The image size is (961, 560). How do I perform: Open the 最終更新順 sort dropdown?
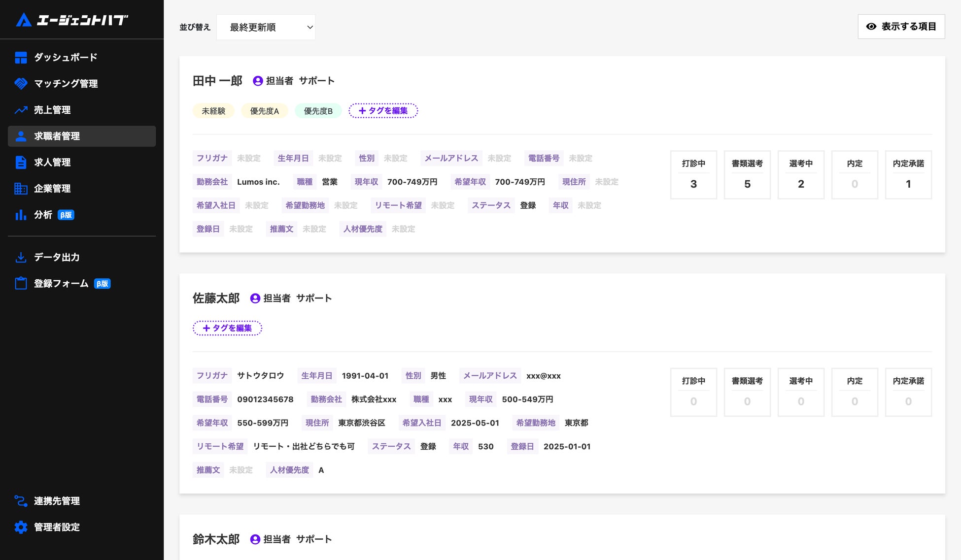(x=266, y=27)
